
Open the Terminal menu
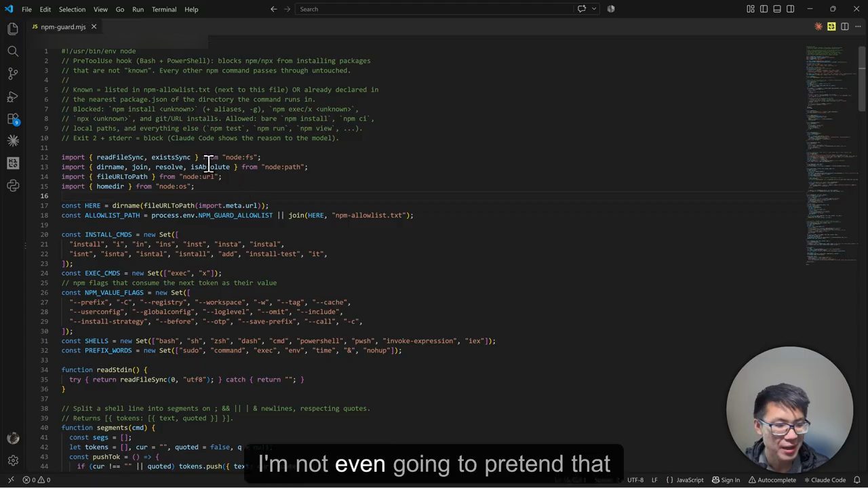pos(164,9)
